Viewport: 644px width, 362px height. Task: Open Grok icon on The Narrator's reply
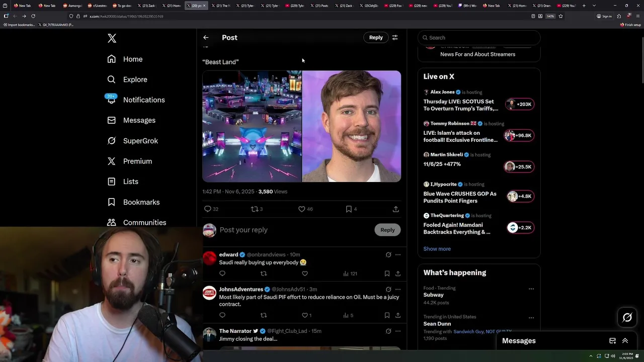388,331
